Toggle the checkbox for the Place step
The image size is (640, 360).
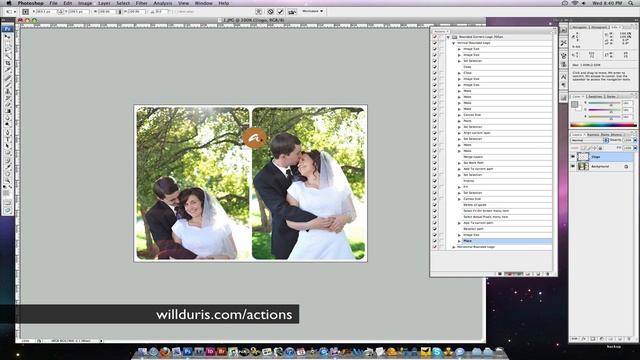click(435, 241)
